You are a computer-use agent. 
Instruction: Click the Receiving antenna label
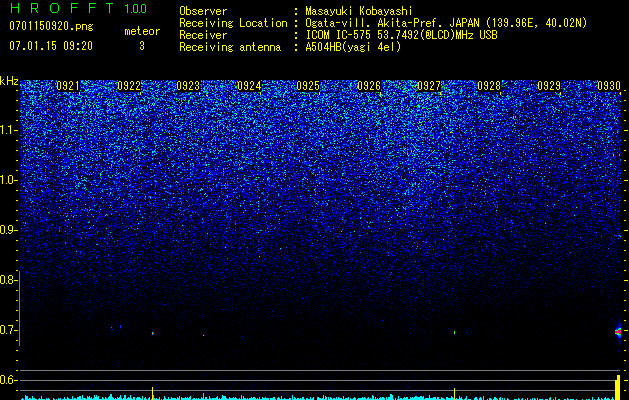tap(230, 47)
